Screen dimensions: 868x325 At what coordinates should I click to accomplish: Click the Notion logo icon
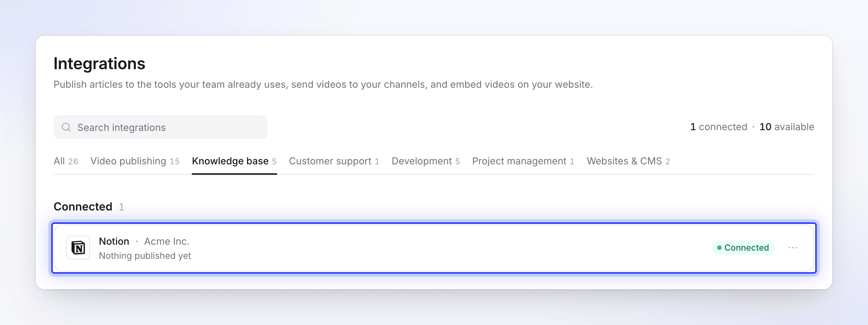click(78, 248)
